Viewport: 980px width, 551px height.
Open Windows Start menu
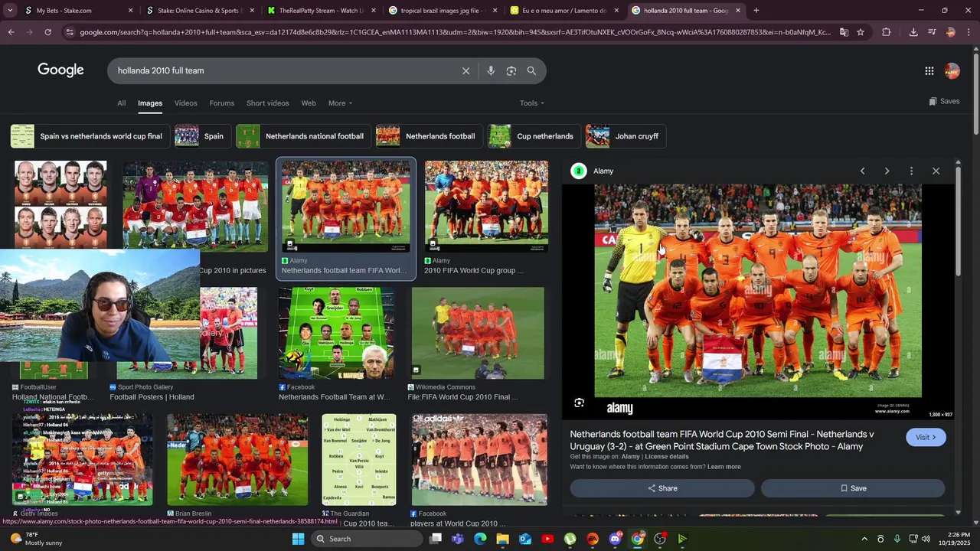coord(299,539)
